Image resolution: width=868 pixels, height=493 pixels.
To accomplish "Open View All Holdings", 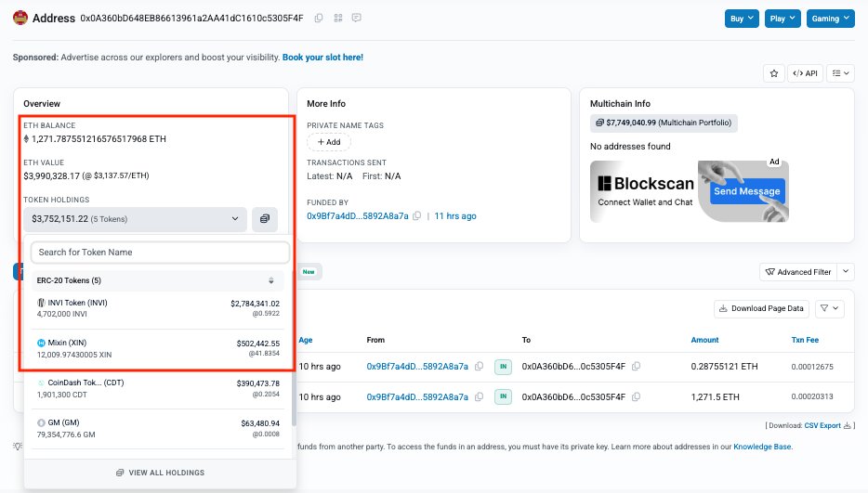I will click(x=160, y=473).
